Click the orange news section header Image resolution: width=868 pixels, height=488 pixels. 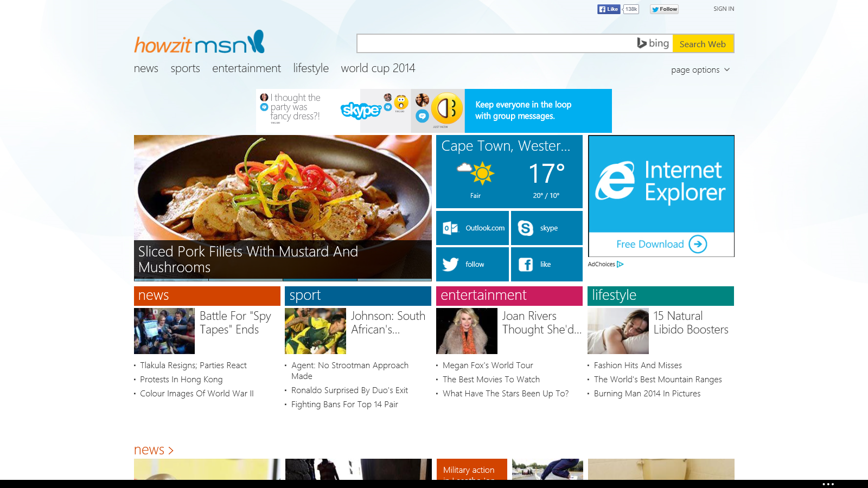(x=207, y=296)
